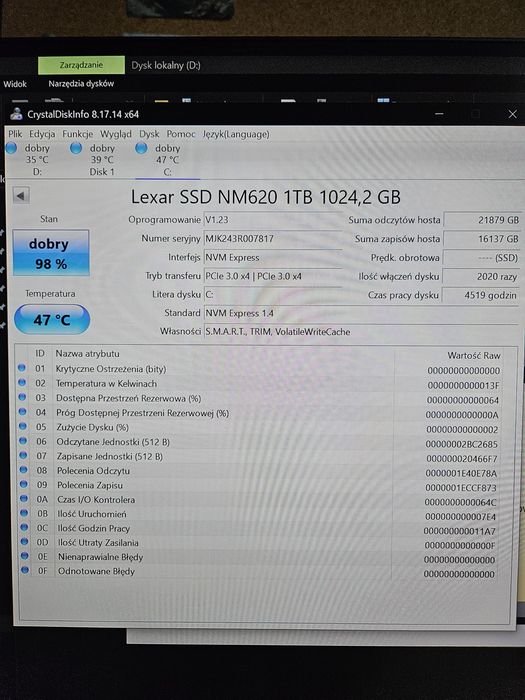
Task: Click the power-on hours 4519 godzin
Action: [480, 295]
